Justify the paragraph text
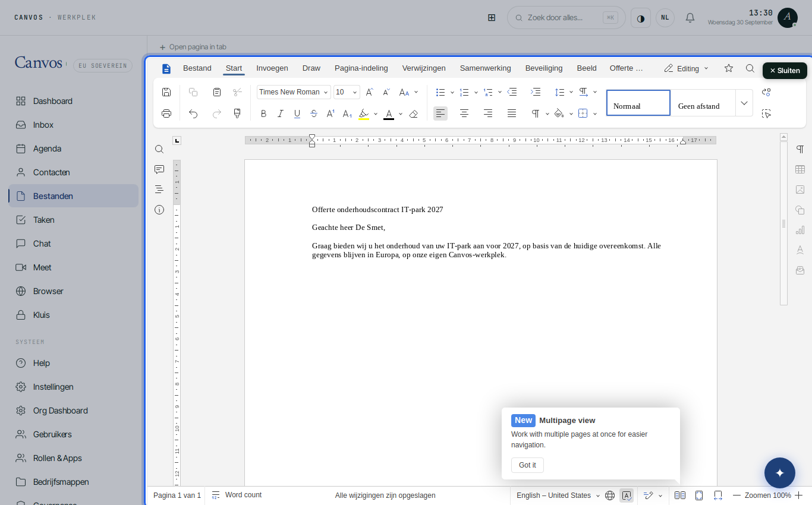This screenshot has height=505, width=812. [512, 113]
